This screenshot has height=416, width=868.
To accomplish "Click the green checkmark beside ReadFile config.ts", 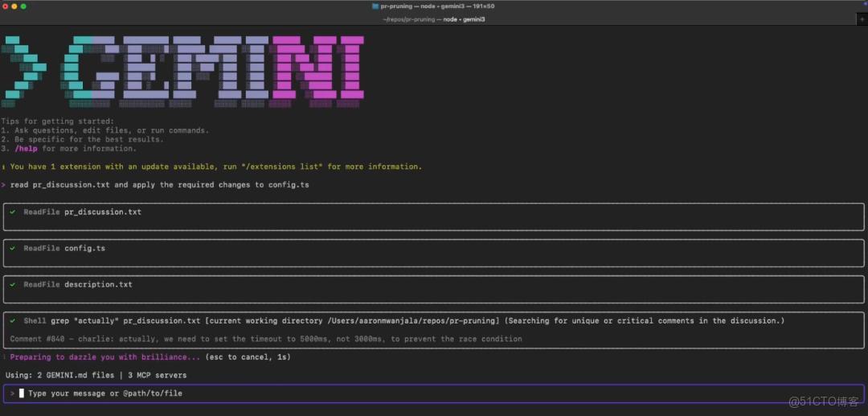I will click(12, 248).
